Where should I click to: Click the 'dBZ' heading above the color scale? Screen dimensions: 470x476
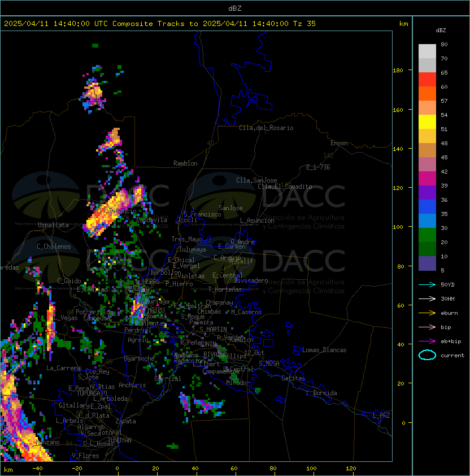[x=441, y=31]
